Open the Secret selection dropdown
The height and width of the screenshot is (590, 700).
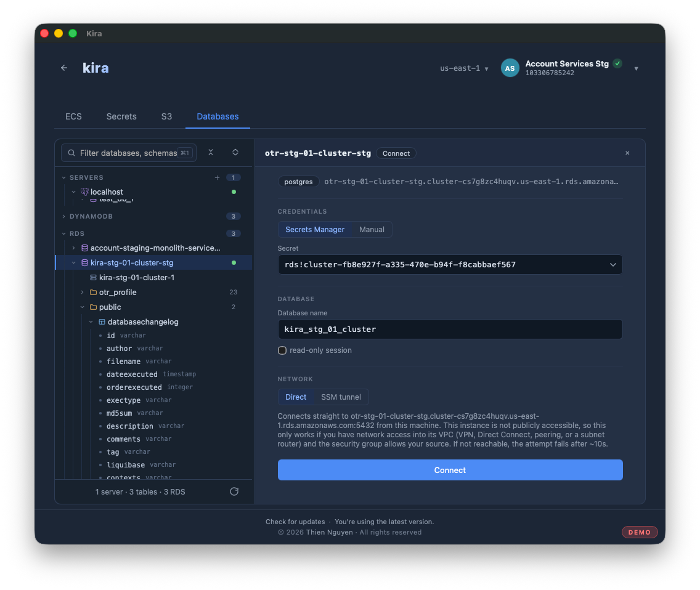click(x=450, y=265)
